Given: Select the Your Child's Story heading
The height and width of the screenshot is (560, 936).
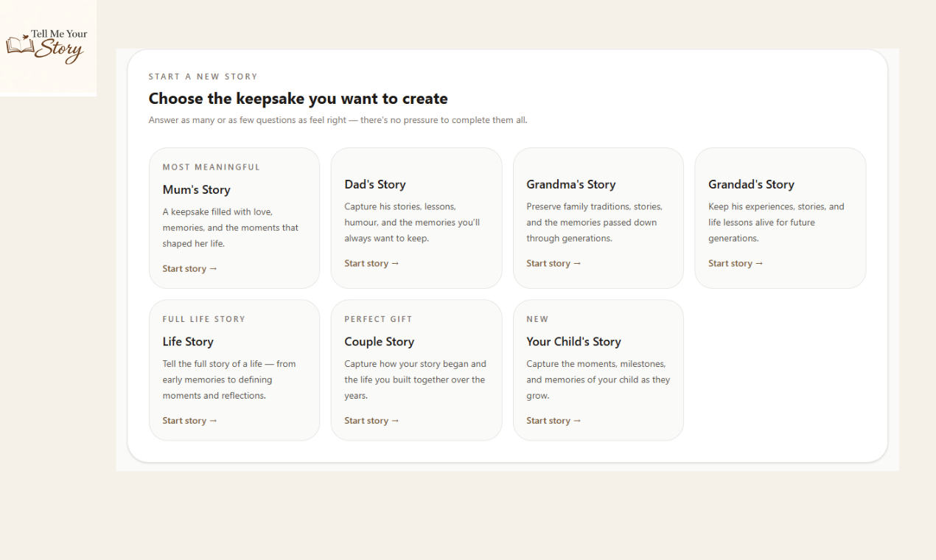Looking at the screenshot, I should (x=574, y=342).
